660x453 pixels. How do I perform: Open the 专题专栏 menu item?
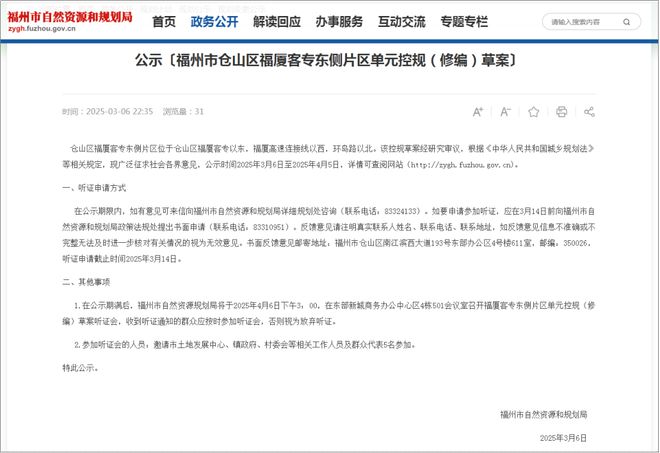coord(464,21)
